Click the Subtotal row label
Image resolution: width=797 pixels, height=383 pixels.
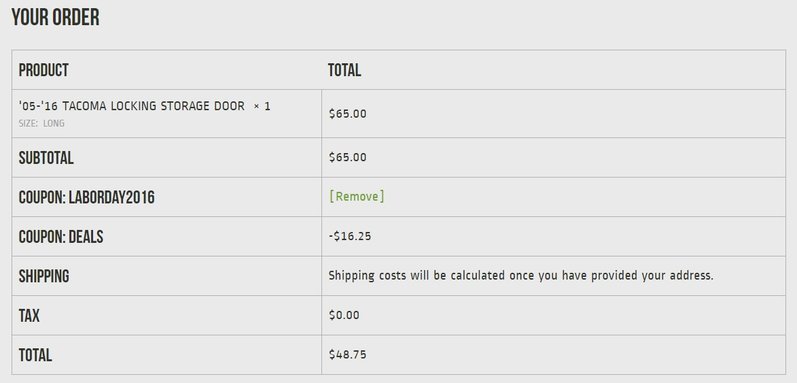tap(46, 158)
